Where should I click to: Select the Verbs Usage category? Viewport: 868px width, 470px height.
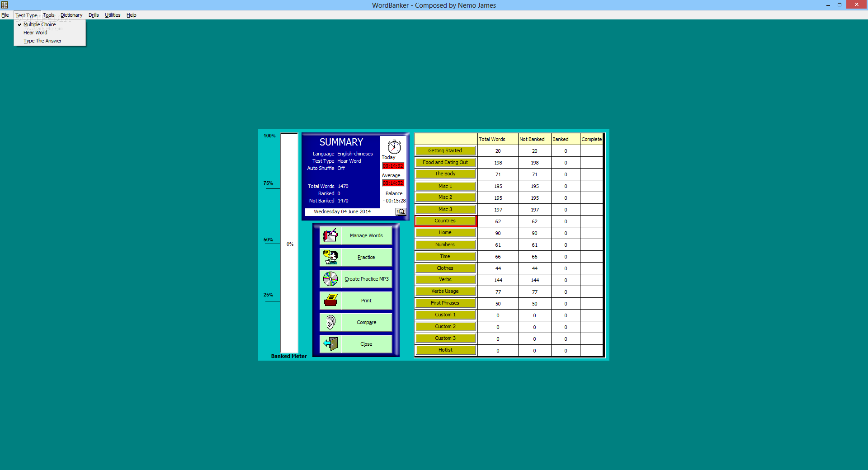click(x=445, y=291)
